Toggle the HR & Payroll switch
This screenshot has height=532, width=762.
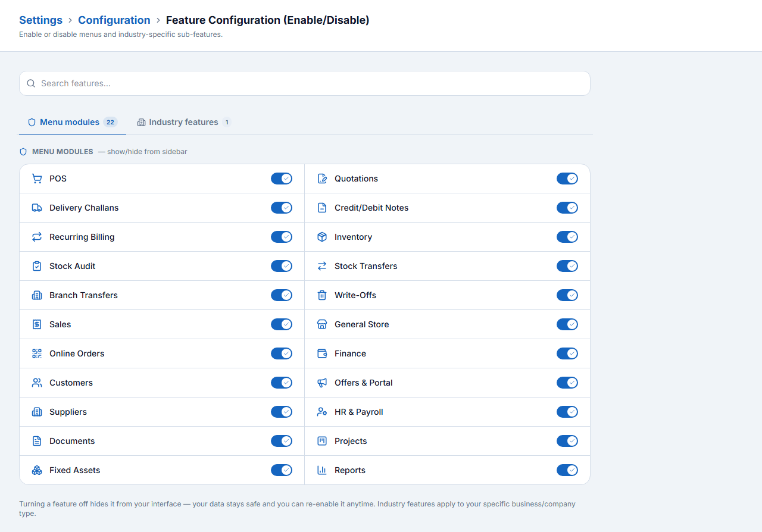567,412
